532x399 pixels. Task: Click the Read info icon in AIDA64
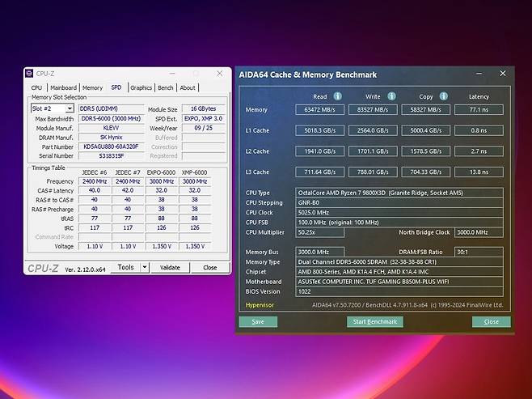tap(338, 96)
